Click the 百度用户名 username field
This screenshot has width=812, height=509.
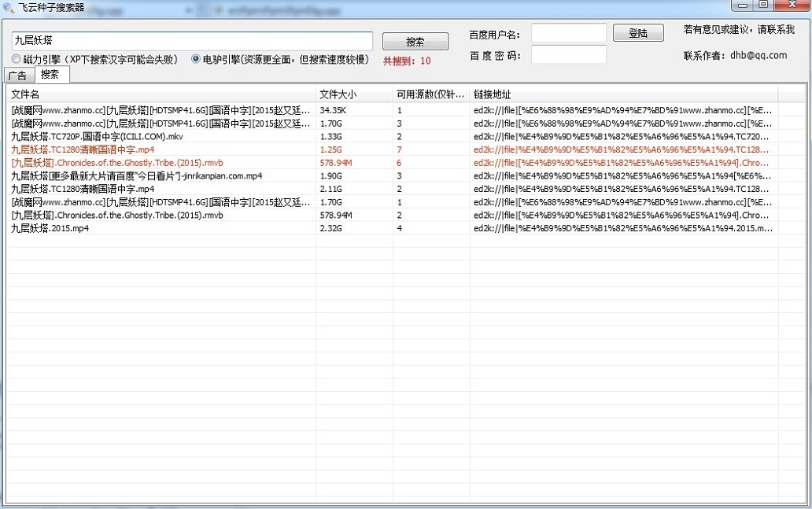568,33
